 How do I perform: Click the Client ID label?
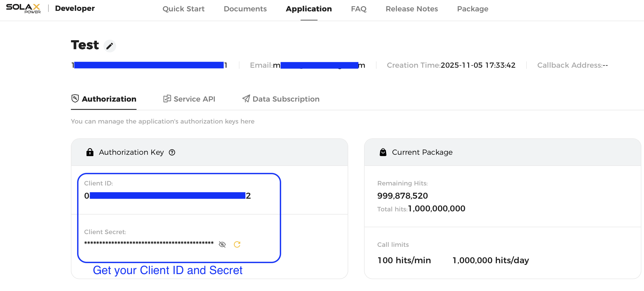98,183
